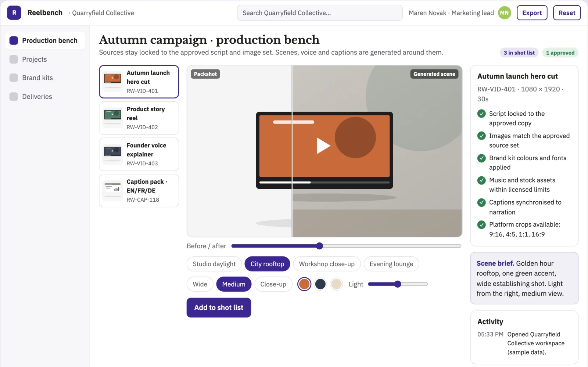Click the Reset button

pos(567,13)
